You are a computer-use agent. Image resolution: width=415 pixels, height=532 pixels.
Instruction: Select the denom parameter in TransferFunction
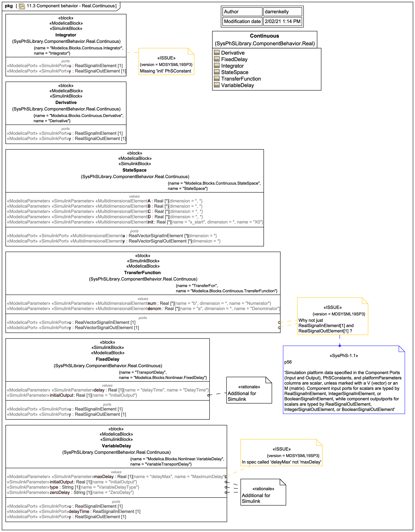click(x=155, y=309)
